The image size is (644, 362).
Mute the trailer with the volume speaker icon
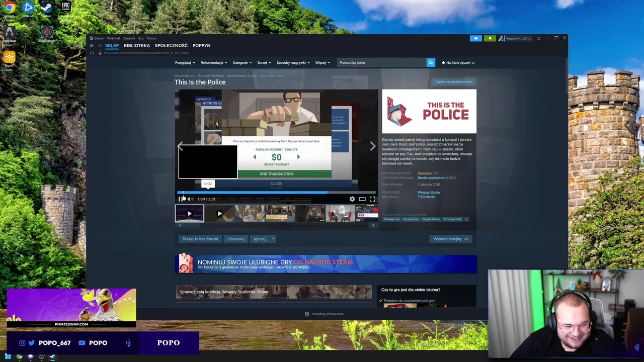190,199
